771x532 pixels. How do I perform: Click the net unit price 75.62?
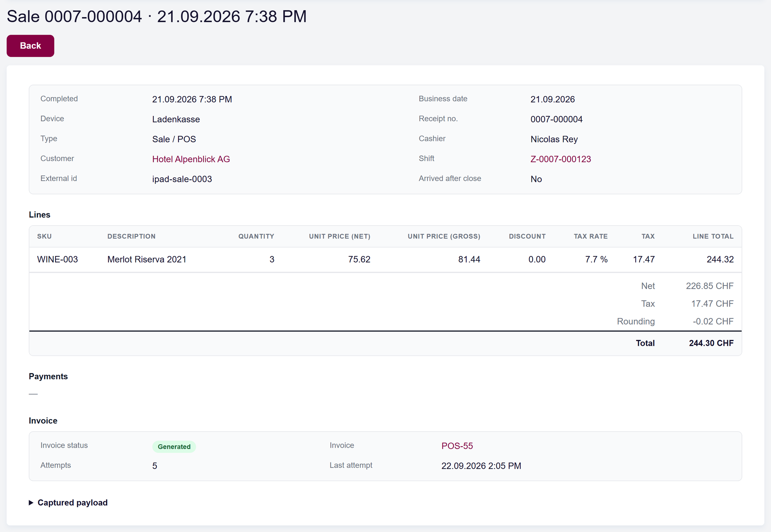tap(359, 259)
